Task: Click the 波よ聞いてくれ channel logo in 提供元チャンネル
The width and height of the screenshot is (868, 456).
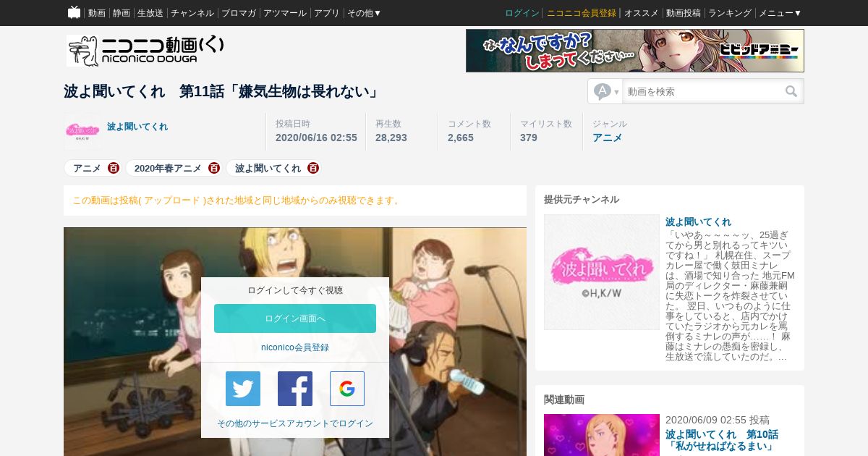Action: tap(602, 272)
